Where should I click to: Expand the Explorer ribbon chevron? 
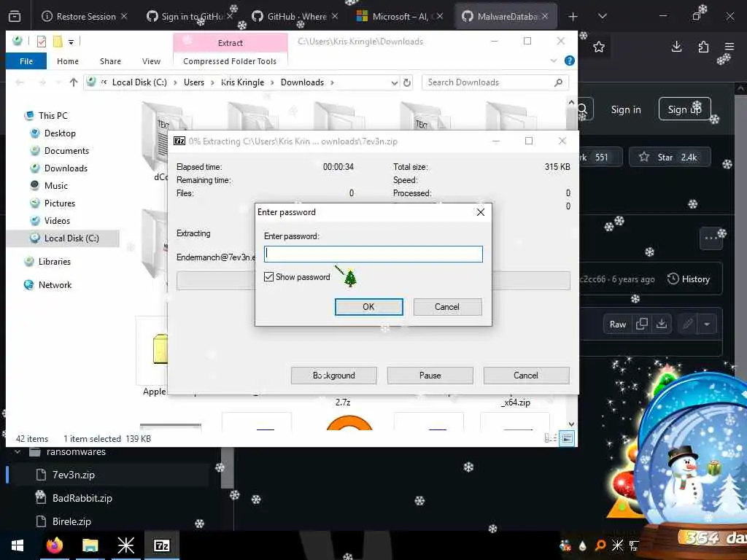pos(554,61)
